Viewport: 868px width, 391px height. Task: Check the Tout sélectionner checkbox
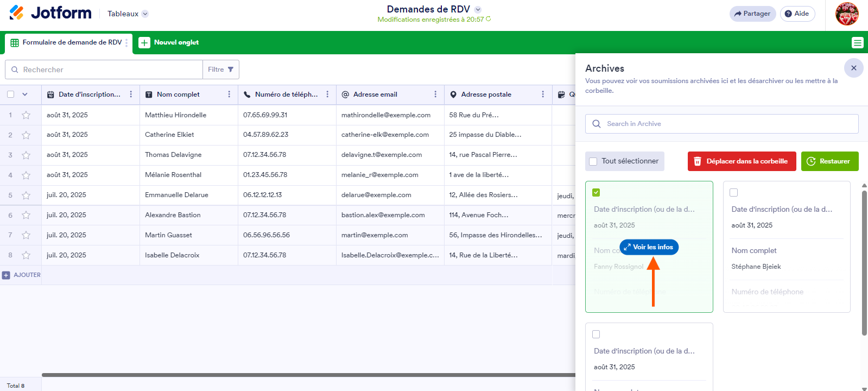[x=593, y=161]
